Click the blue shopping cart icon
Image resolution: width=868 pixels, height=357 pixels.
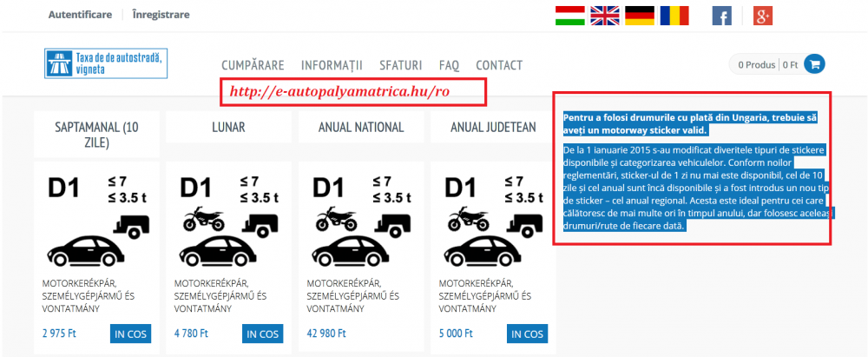coord(813,64)
